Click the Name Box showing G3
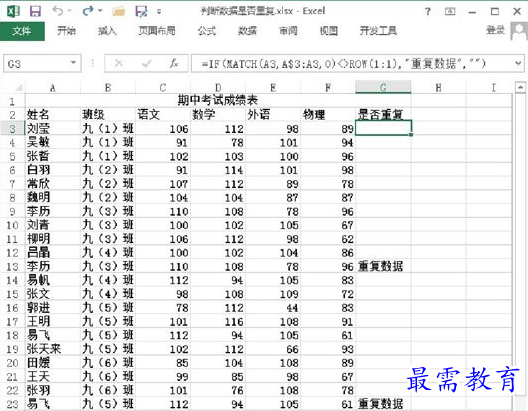This screenshot has width=528, height=411. (36, 64)
